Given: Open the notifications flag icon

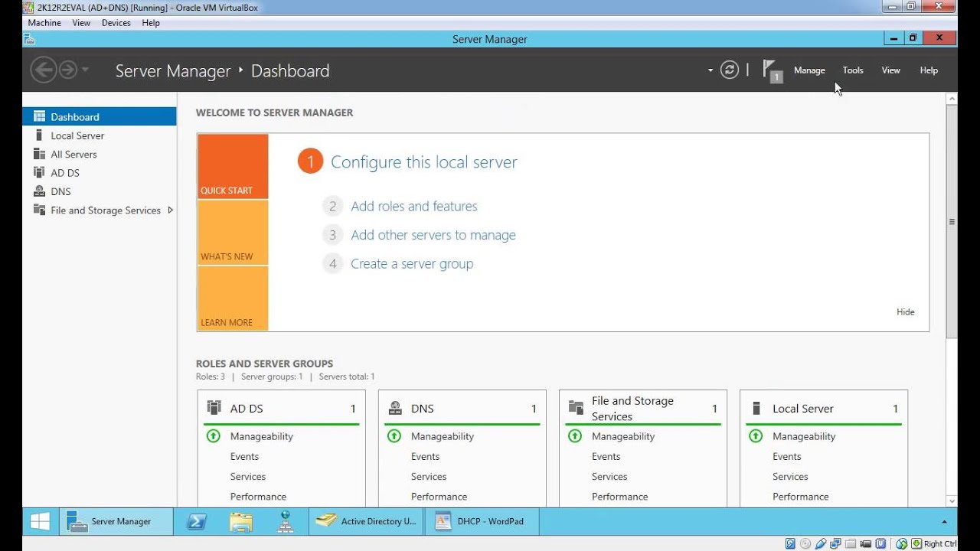Looking at the screenshot, I should coord(773,71).
